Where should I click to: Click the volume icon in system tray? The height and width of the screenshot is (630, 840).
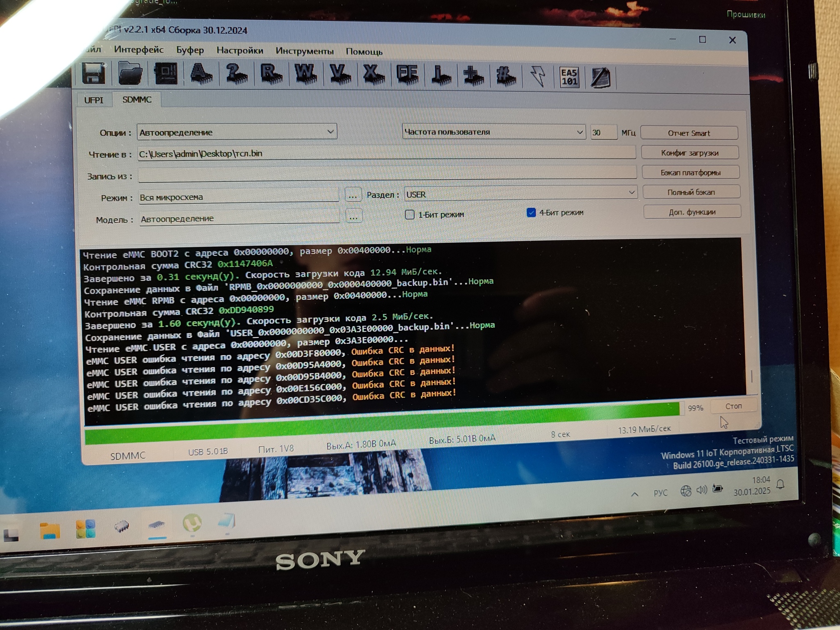(x=702, y=490)
